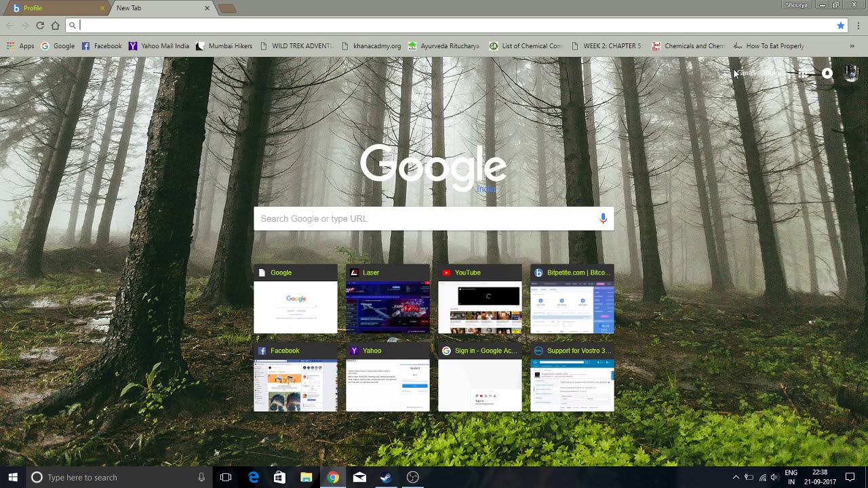Click the ENG IN language indicator
868x488 pixels.
click(x=791, y=477)
